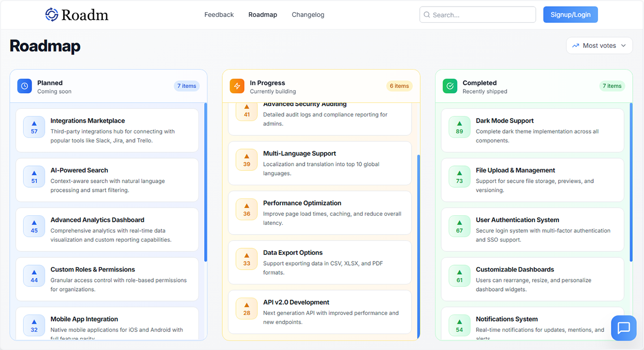Upvote Integrations Marketplace with 57 votes

[34, 127]
